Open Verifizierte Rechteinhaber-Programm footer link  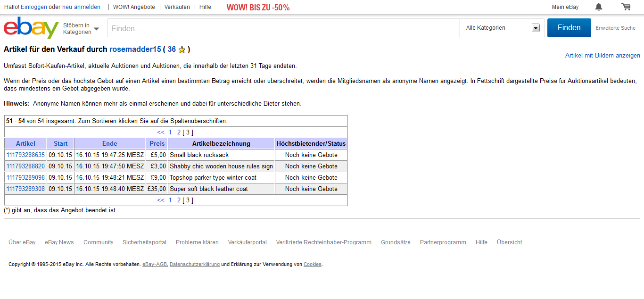(x=324, y=242)
